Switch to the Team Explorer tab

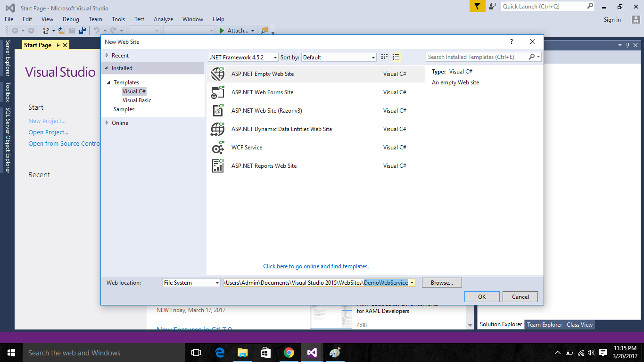click(545, 325)
